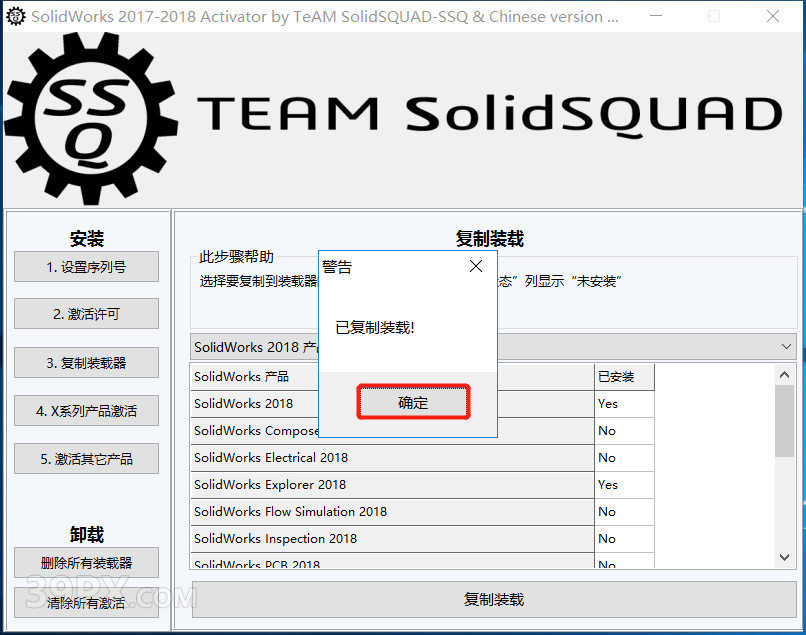Minimize the Activator window
The image size is (806, 635).
click(x=654, y=17)
